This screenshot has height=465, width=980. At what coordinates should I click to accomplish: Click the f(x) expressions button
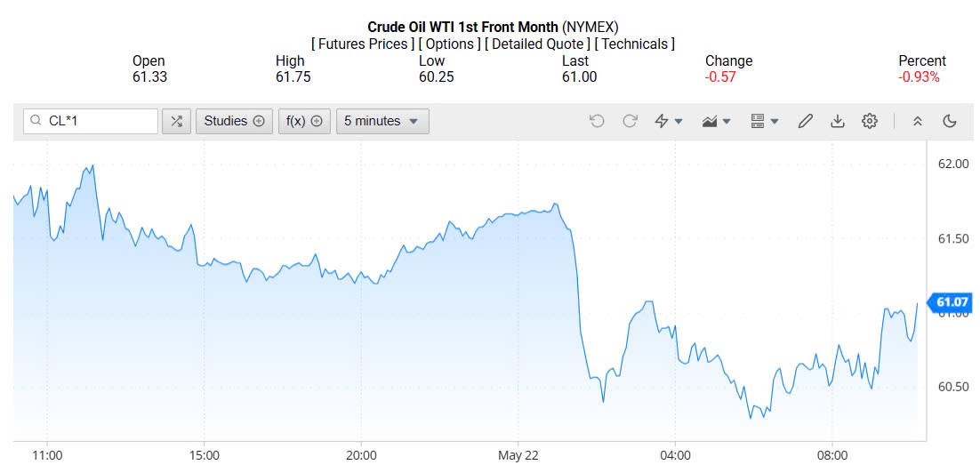[304, 121]
